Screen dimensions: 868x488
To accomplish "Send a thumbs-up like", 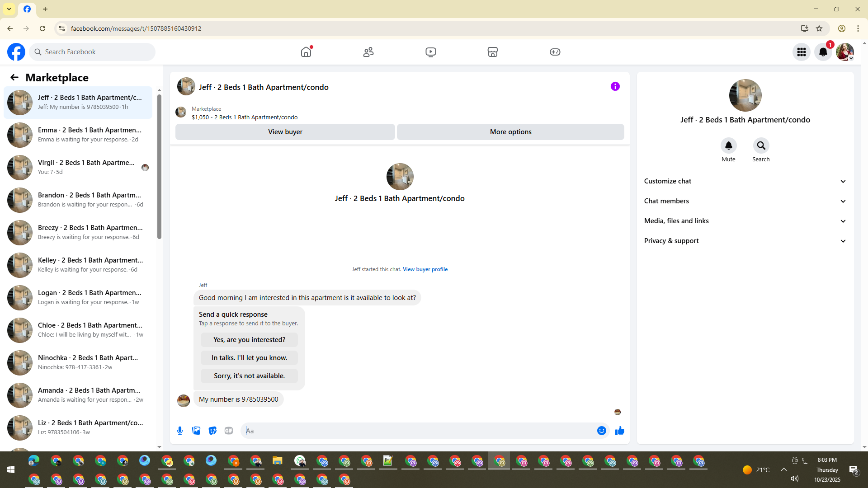I will point(619,431).
